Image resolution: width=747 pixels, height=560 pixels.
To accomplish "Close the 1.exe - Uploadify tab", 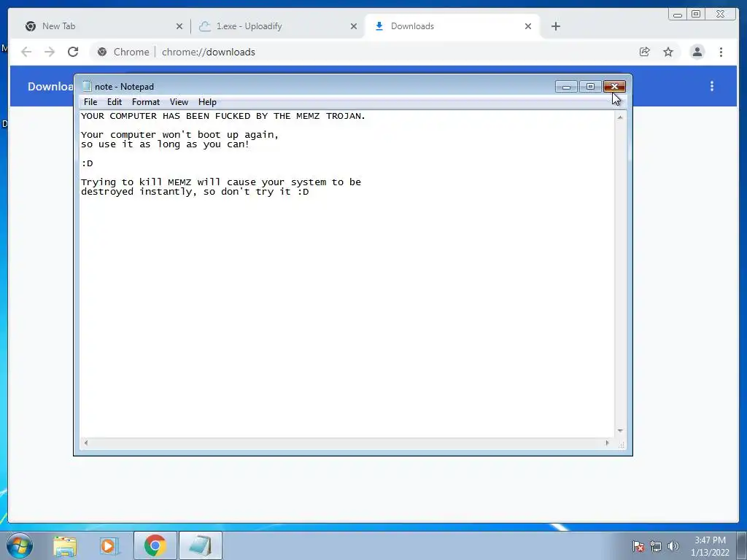I will click(x=354, y=27).
